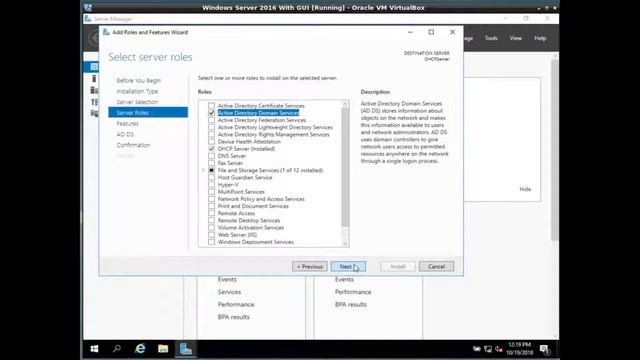Click the network tray icon
This screenshot has width=640, height=360.
[488, 349]
